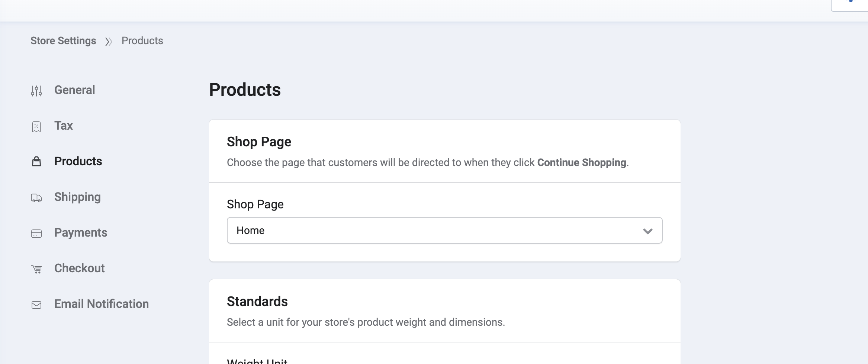868x364 pixels.
Task: Click the Tax receipt icon
Action: [x=36, y=126]
